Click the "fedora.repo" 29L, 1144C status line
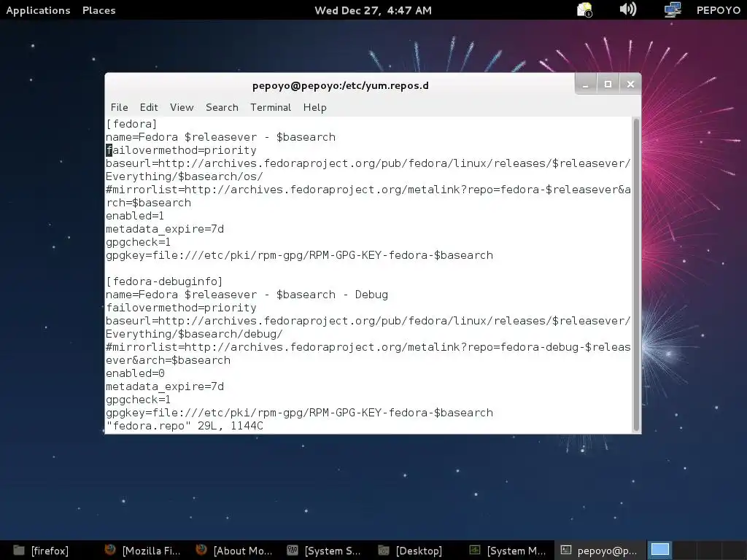Viewport: 747px width, 560px height. click(x=185, y=426)
